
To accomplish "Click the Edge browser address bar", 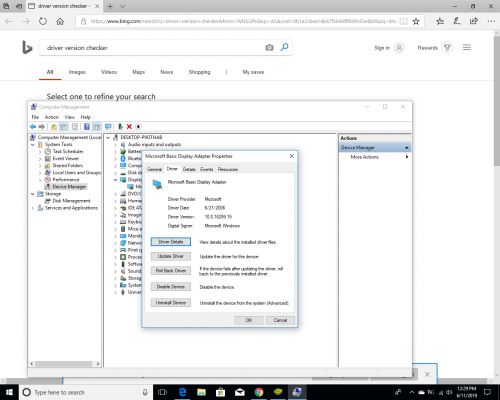I will (x=243, y=21).
